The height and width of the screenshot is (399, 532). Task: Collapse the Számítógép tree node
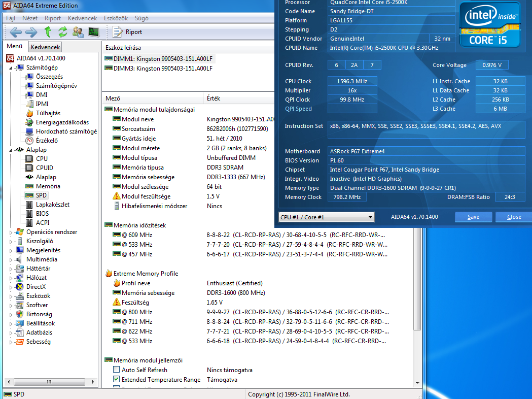tap(11, 68)
